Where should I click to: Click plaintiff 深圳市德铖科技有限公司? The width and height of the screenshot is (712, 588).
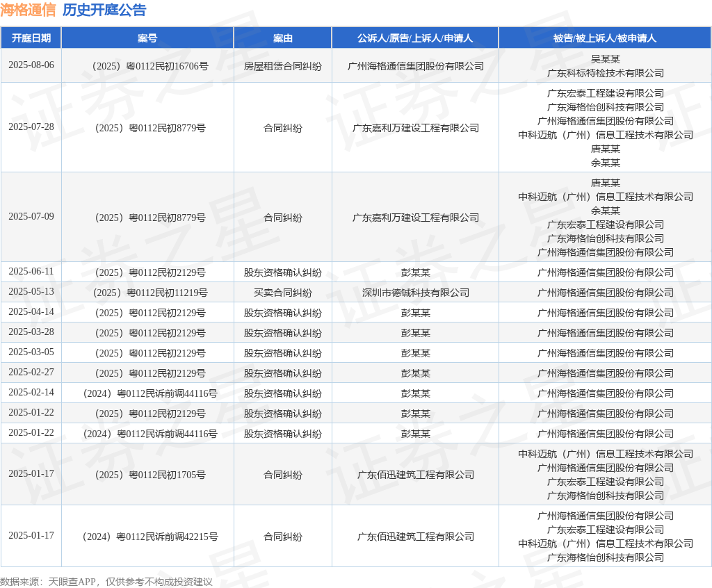point(415,293)
